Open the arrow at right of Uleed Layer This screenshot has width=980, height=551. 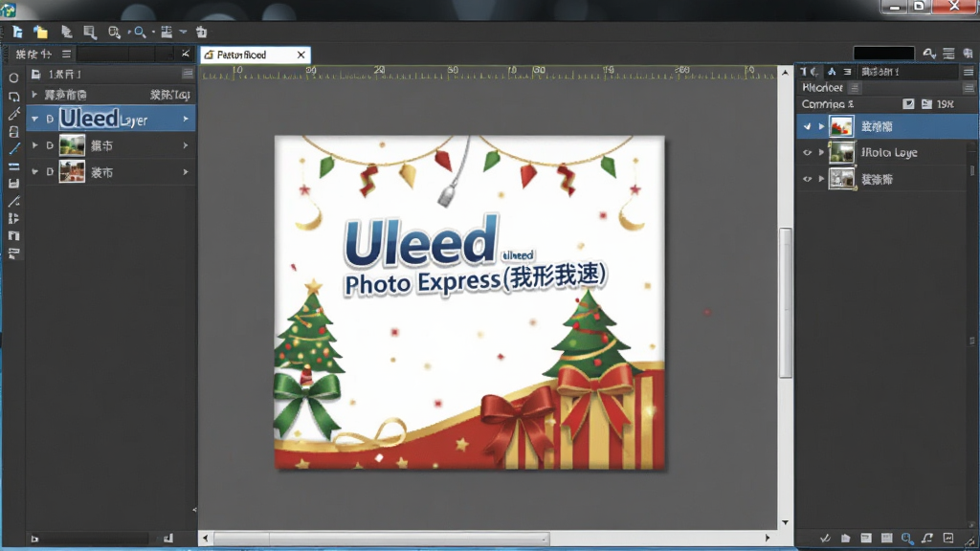pos(186,119)
